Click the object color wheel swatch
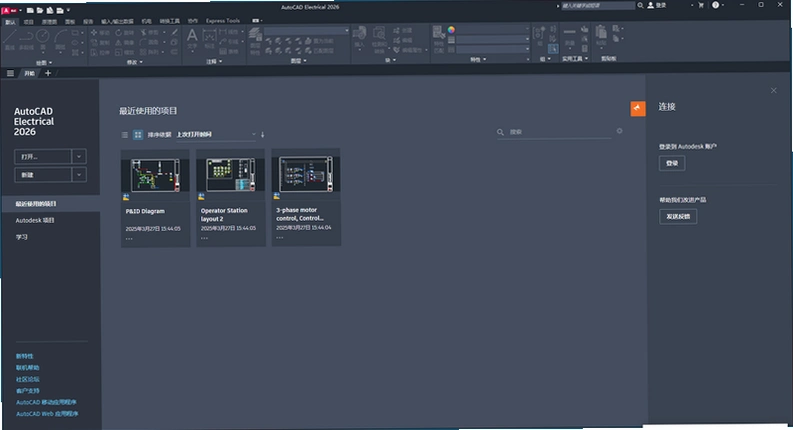Image resolution: width=793 pixels, height=430 pixels. click(x=451, y=30)
